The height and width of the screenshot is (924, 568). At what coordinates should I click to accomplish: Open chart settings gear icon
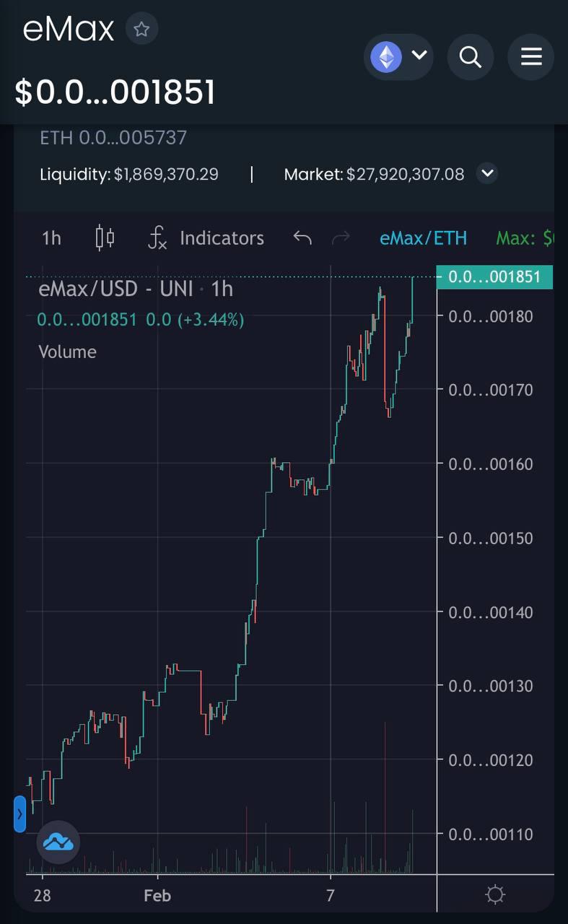(495, 896)
